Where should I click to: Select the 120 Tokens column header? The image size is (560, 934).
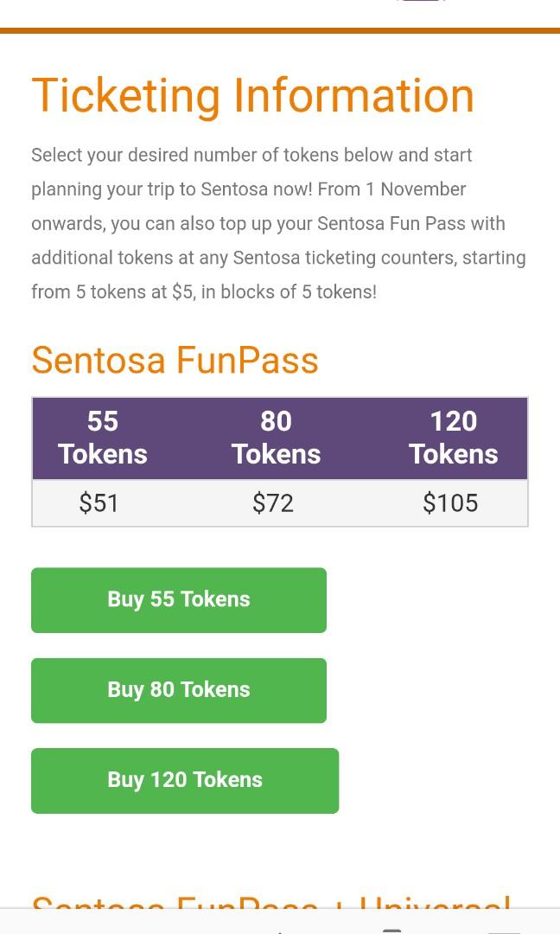pyautogui.click(x=453, y=438)
